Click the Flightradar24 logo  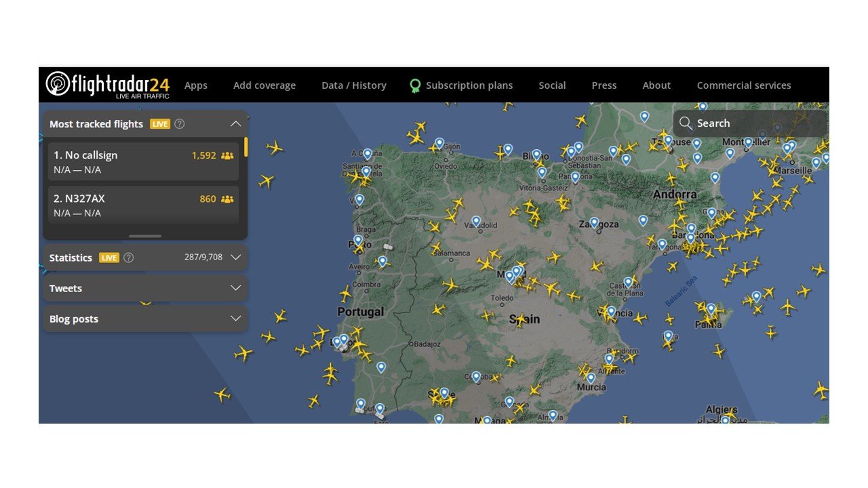point(108,85)
